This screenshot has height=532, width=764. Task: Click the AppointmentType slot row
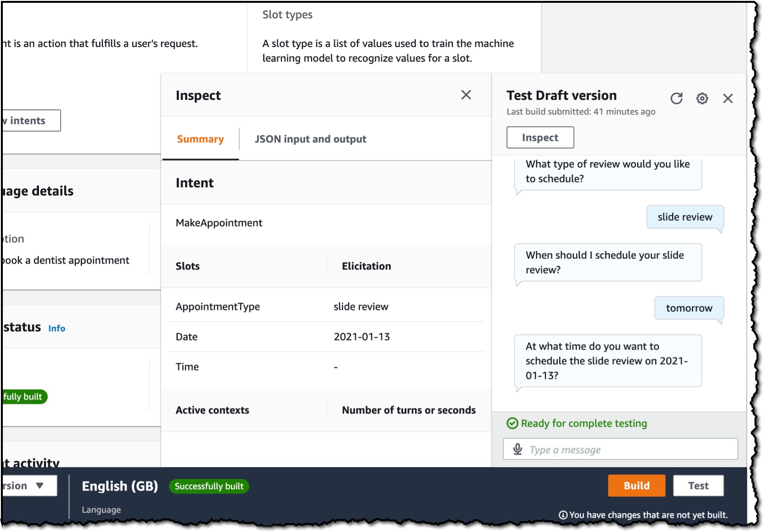pos(326,307)
